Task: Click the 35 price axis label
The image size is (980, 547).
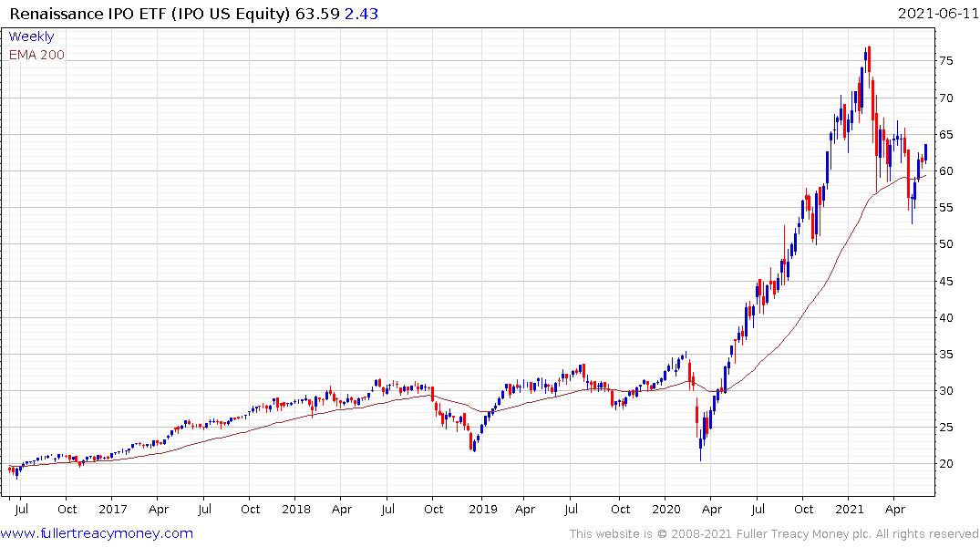Action: pos(945,355)
